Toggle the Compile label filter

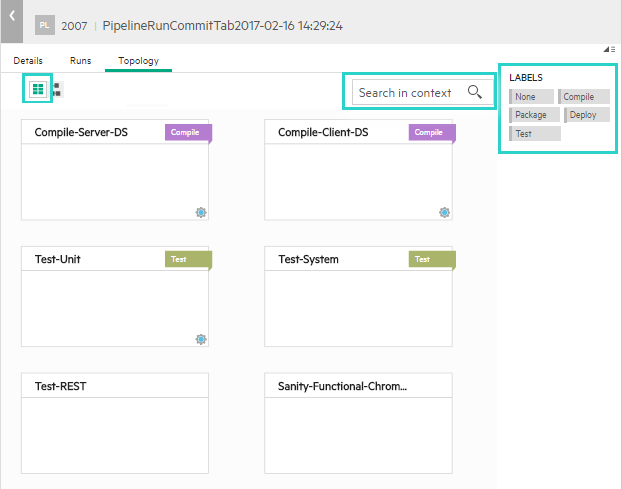(582, 97)
